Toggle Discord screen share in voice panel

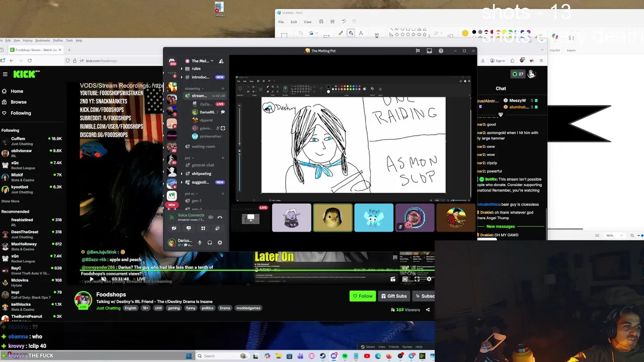click(189, 228)
